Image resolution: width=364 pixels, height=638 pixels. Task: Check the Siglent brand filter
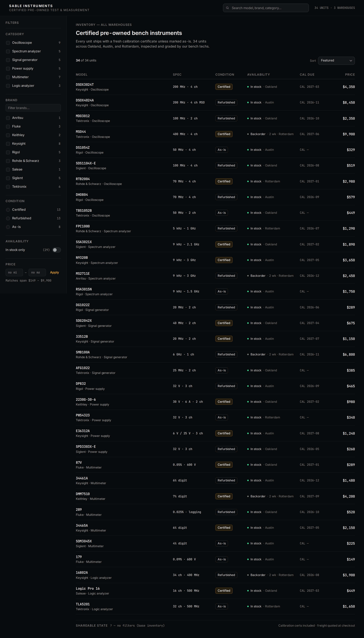8,178
